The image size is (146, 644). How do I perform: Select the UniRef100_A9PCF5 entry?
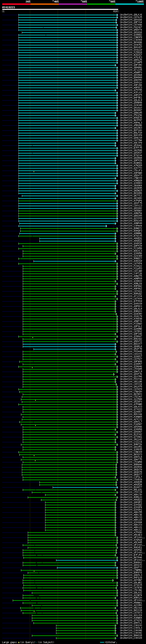[131, 95]
